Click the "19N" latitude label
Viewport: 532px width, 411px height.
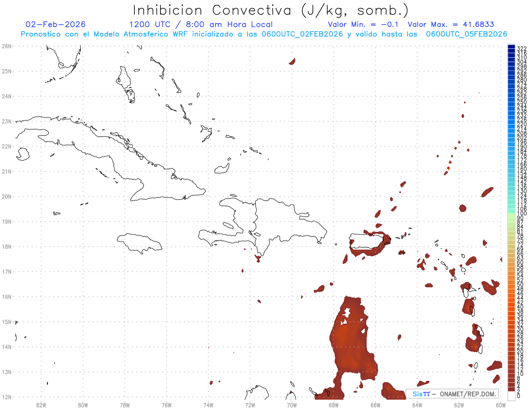pos(6,221)
